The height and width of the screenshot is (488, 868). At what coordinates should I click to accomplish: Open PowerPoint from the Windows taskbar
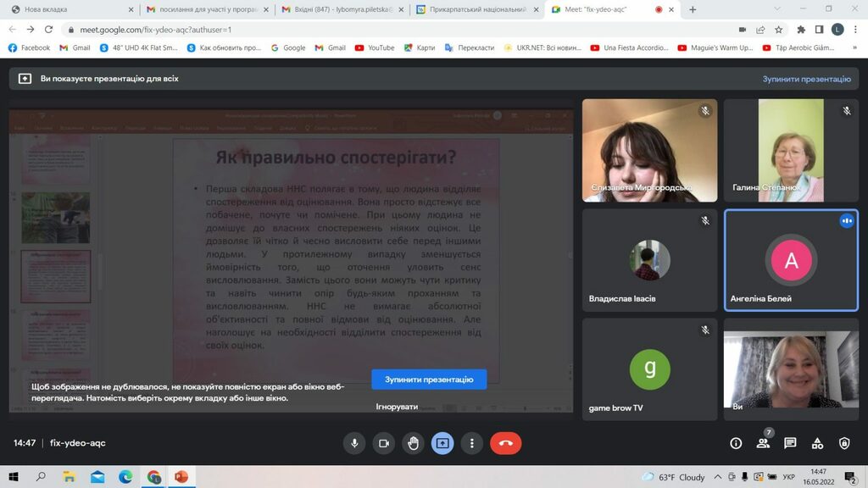pyautogui.click(x=181, y=477)
